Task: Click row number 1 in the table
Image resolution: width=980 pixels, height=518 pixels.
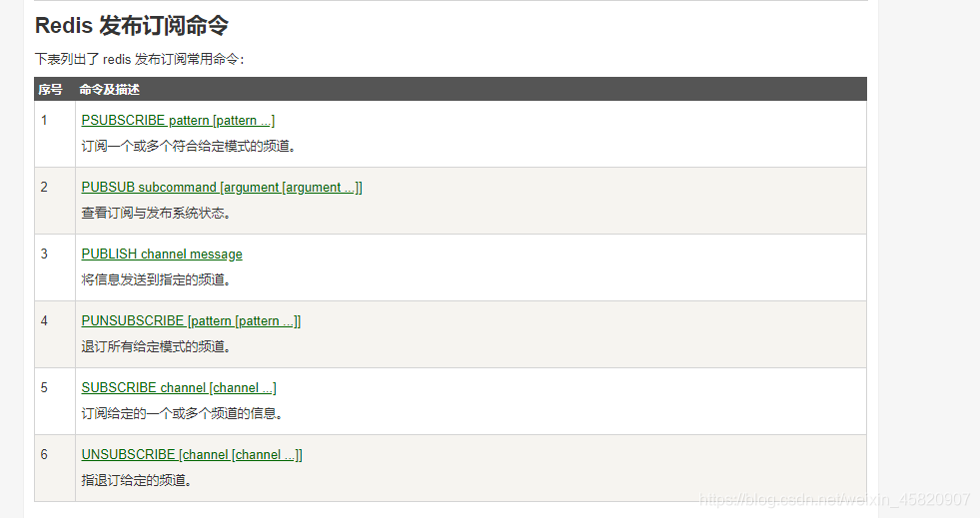Action: (44, 120)
